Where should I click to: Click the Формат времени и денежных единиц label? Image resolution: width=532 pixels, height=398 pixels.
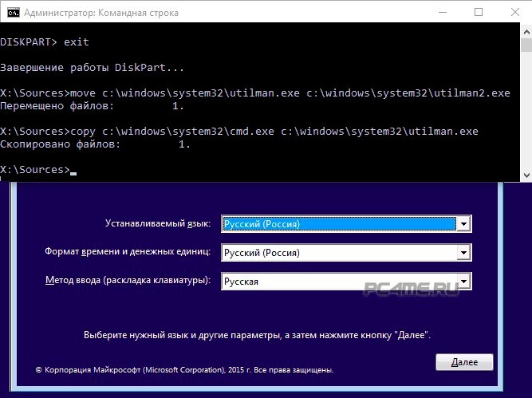pyautogui.click(x=128, y=252)
